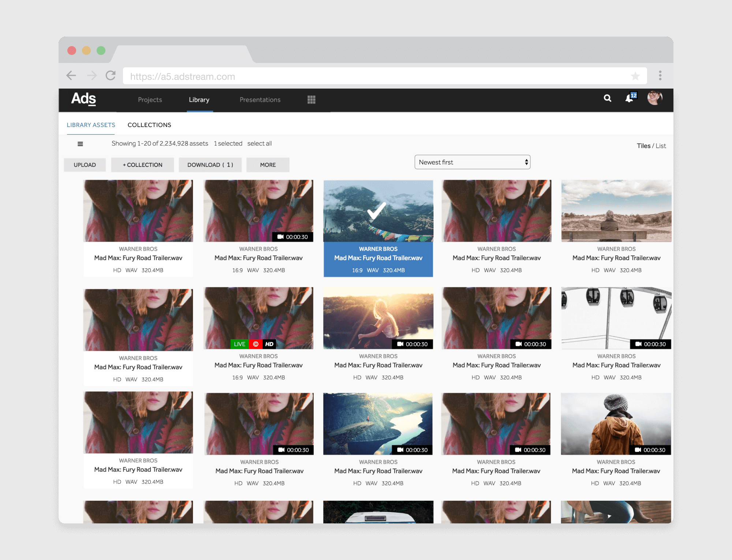The width and height of the screenshot is (732, 560).
Task: Open the thumbnail with LIVE badge
Action: (x=258, y=318)
